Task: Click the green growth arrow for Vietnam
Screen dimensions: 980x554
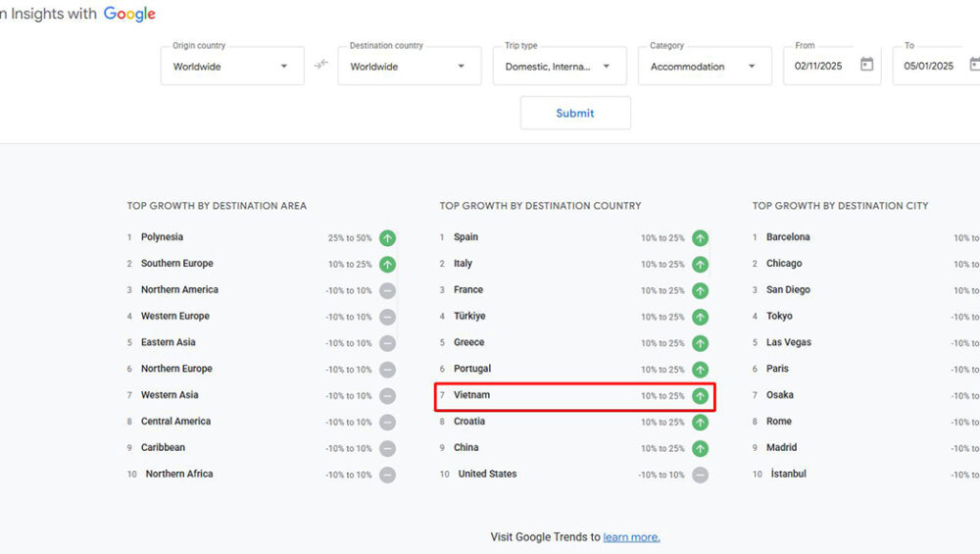Action: point(700,396)
